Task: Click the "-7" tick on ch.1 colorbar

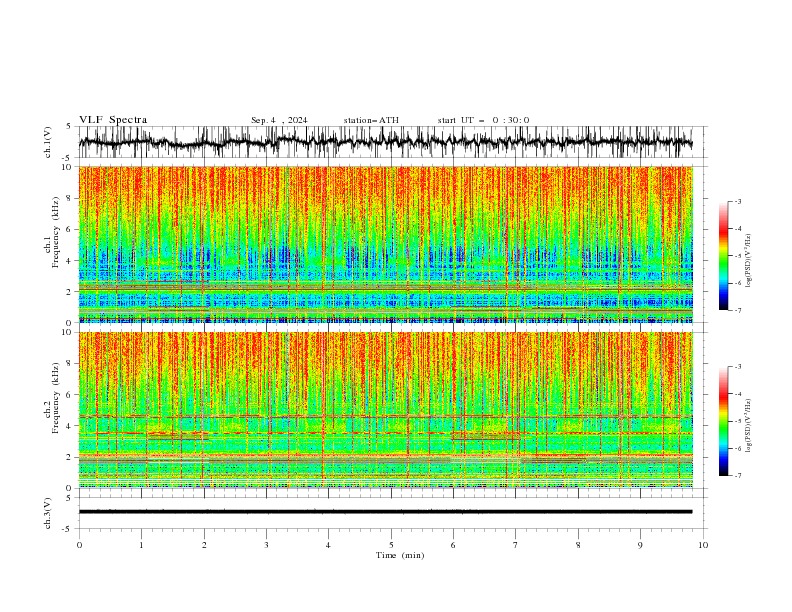Action: pos(737,310)
